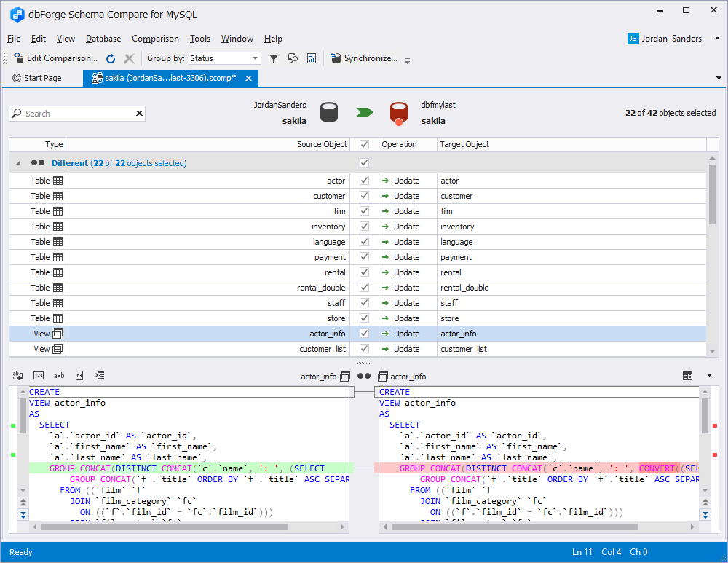
Task: Click the Synchronize icon in toolbar
Action: point(336,58)
